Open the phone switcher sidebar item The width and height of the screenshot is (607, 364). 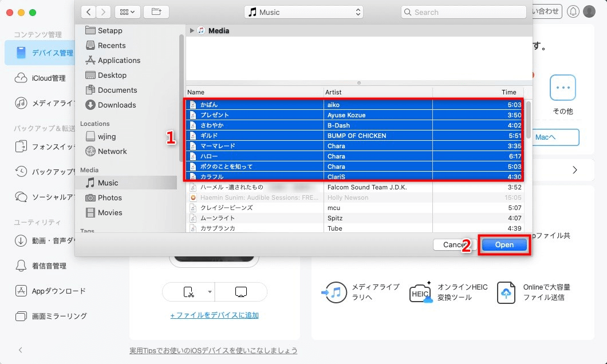45,147
